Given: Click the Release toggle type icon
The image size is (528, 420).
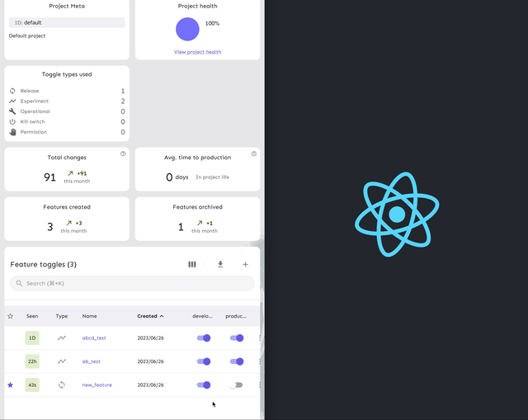Looking at the screenshot, I should click(x=12, y=91).
